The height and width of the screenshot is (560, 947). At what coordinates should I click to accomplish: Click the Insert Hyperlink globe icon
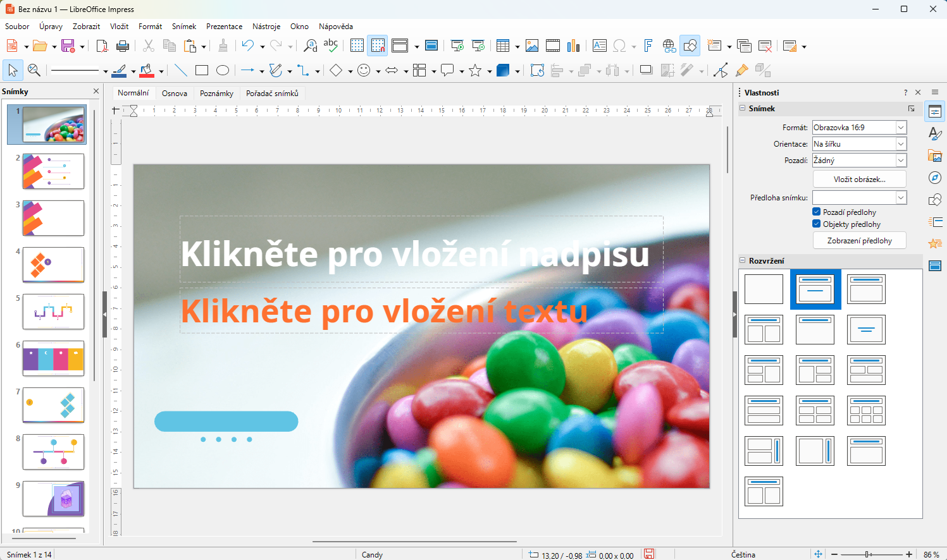click(669, 46)
